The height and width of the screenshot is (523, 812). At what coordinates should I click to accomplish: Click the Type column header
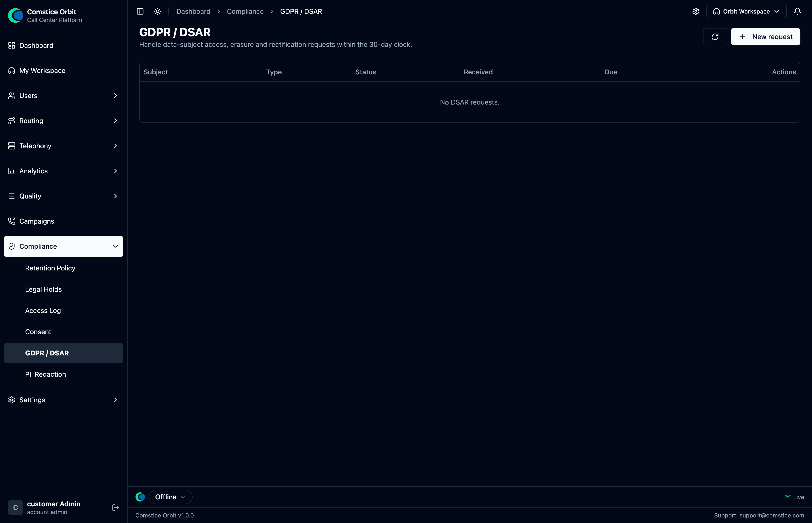tap(274, 72)
